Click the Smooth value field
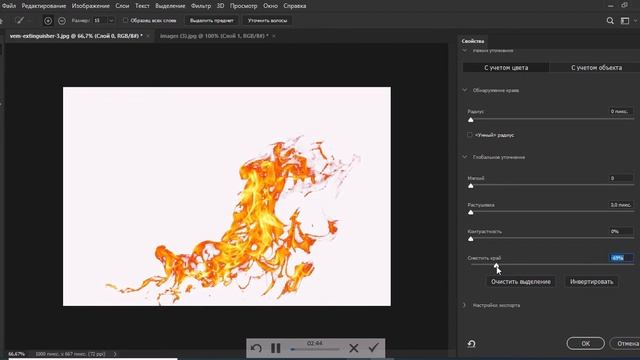Image resolution: width=640 pixels, height=360 pixels. [x=620, y=178]
